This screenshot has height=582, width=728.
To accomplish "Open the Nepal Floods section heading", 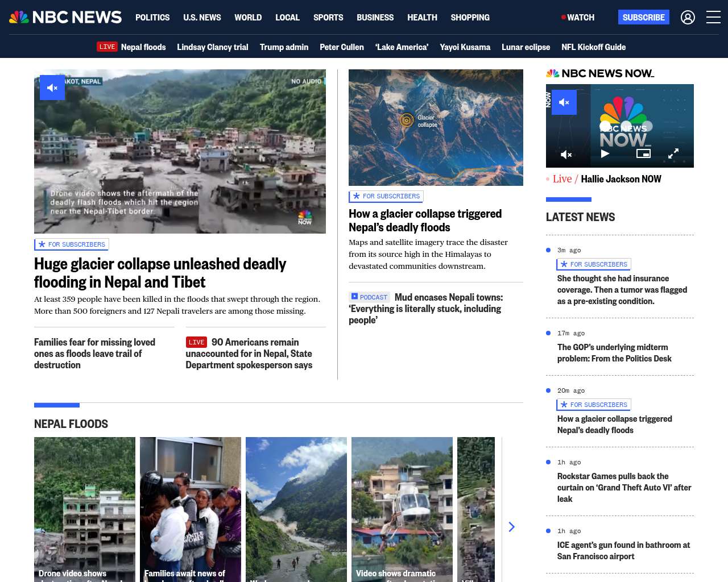I will [x=71, y=424].
